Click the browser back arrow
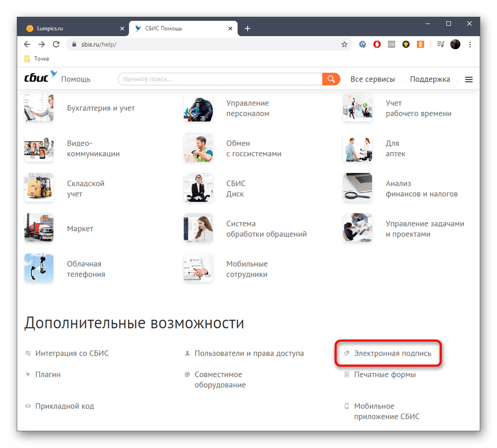Image resolution: width=497 pixels, height=448 pixels. click(x=27, y=44)
